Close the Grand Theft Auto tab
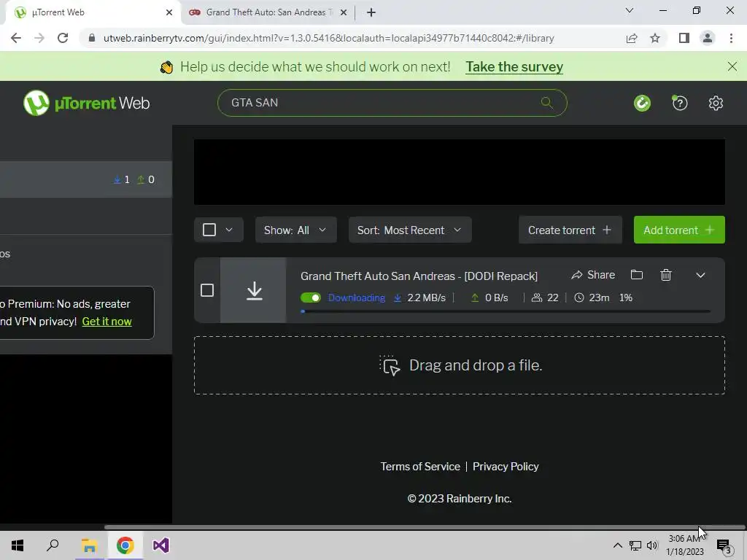The width and height of the screenshot is (747, 560). pyautogui.click(x=343, y=12)
